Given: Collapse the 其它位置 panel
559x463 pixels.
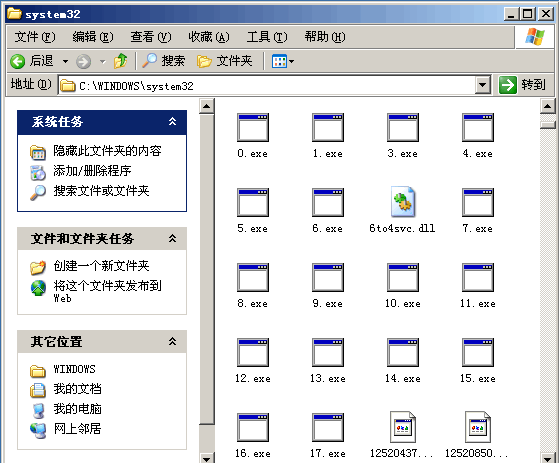Looking at the screenshot, I should pyautogui.click(x=173, y=341).
